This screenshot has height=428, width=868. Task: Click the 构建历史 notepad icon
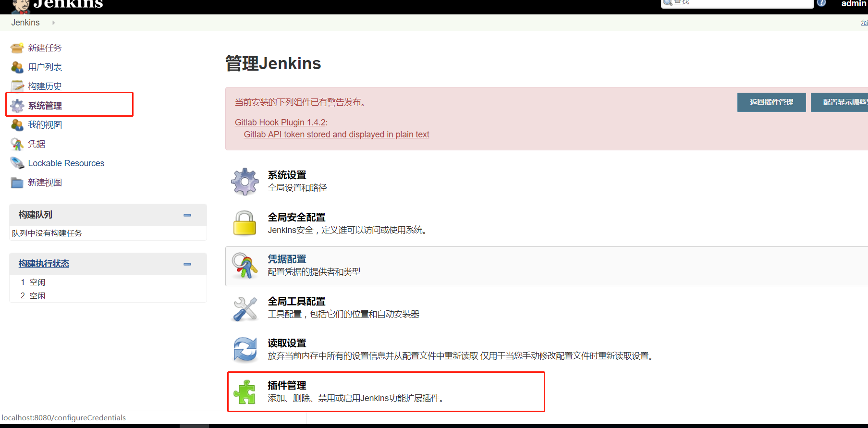point(17,86)
